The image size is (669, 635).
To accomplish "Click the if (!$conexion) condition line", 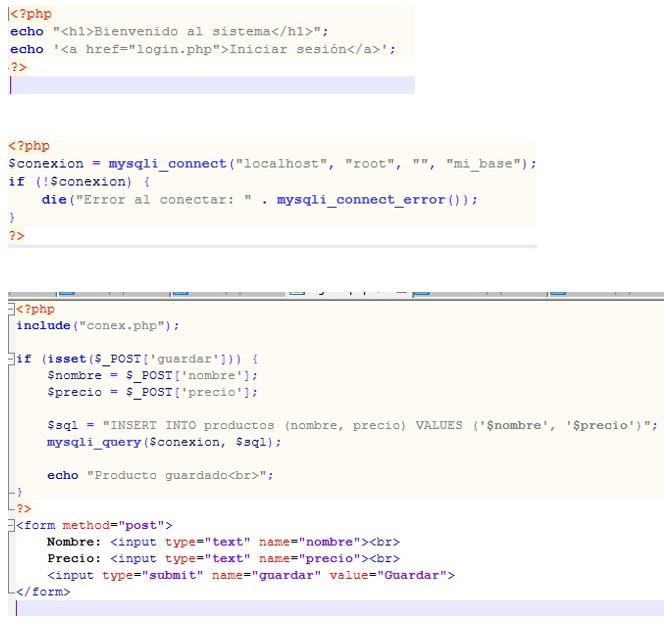I will click(x=78, y=181).
